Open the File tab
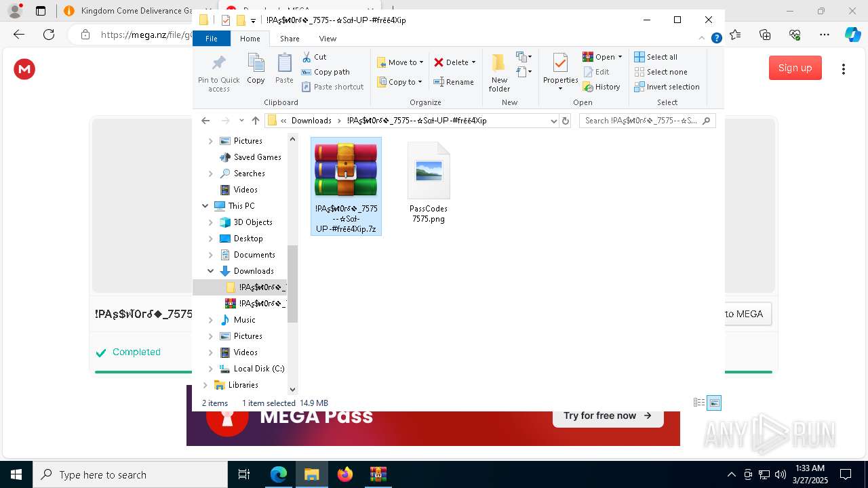868x488 pixels. pyautogui.click(x=212, y=39)
